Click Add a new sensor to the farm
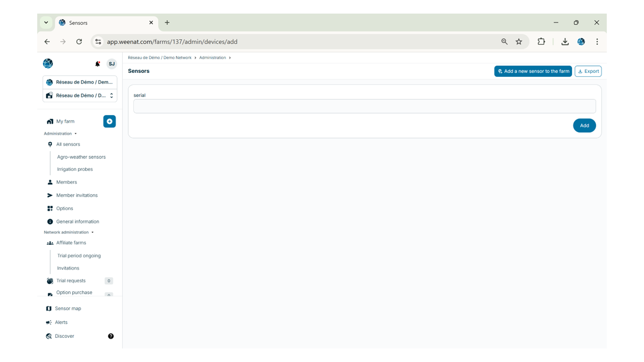 tap(533, 71)
